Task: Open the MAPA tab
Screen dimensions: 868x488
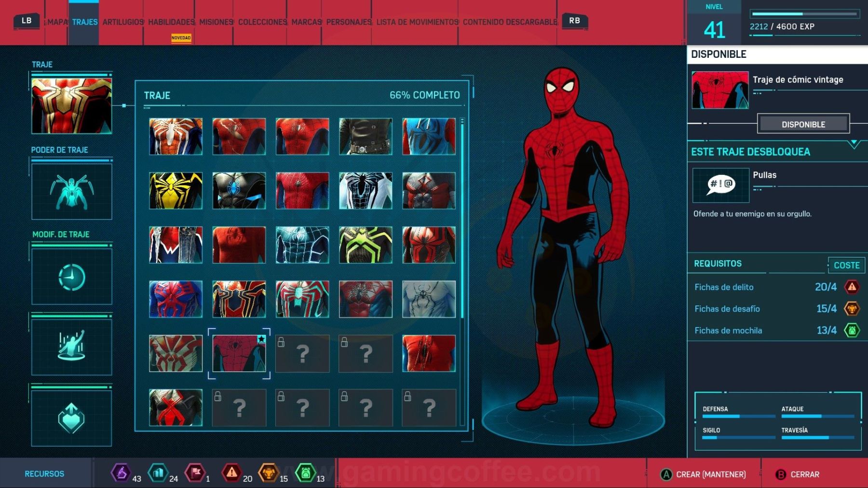Action: coord(57,22)
